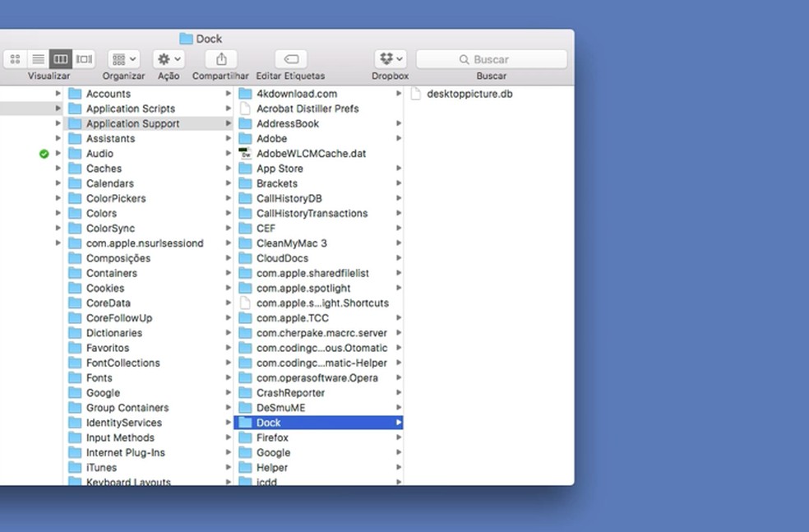Click the Editar Etiquetas tag button
The image size is (809, 532).
[x=291, y=59]
